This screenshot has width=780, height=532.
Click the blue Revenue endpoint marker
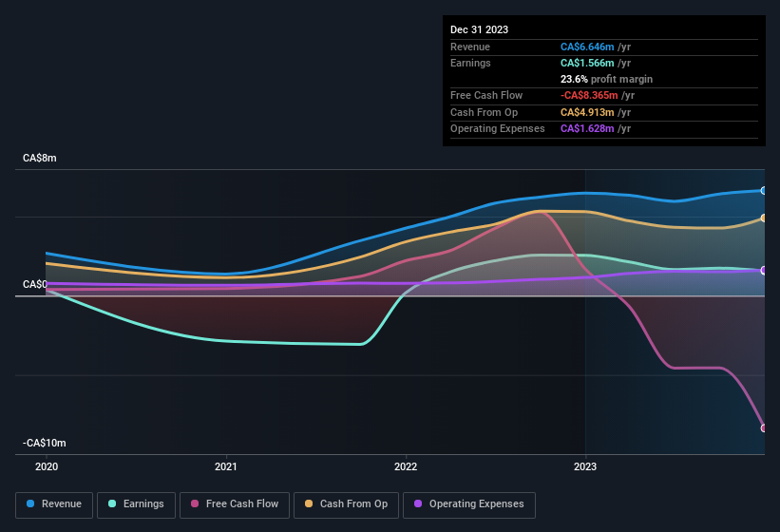pos(764,190)
